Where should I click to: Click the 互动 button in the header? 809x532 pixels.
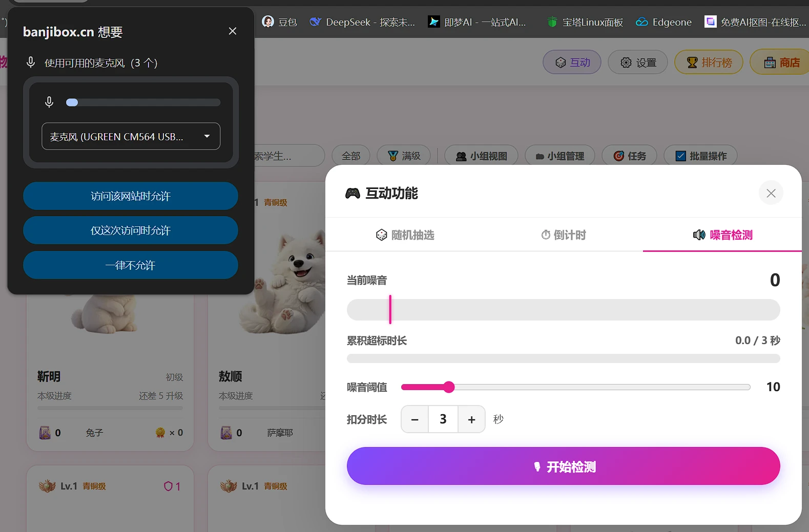(572, 62)
